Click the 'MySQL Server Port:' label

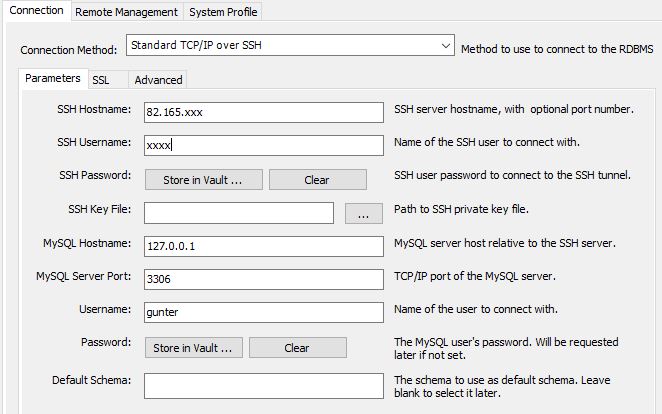(x=84, y=276)
